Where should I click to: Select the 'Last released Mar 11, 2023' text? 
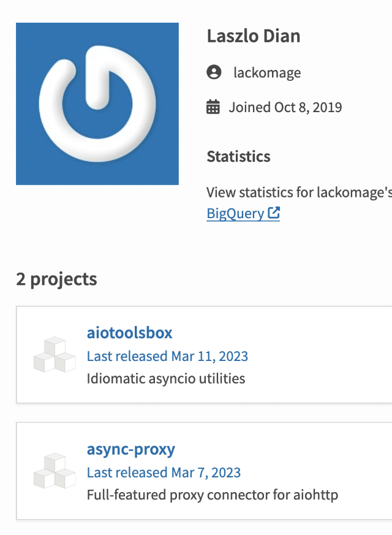pyautogui.click(x=167, y=356)
